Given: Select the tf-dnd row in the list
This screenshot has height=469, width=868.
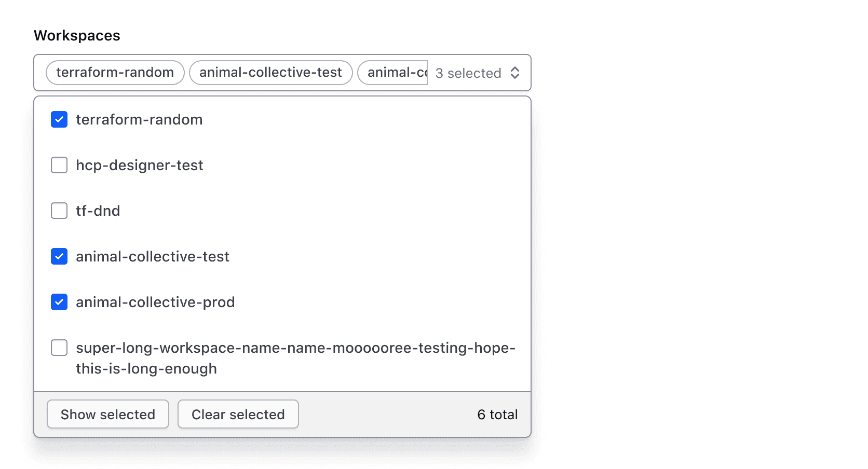Looking at the screenshot, I should [98, 211].
